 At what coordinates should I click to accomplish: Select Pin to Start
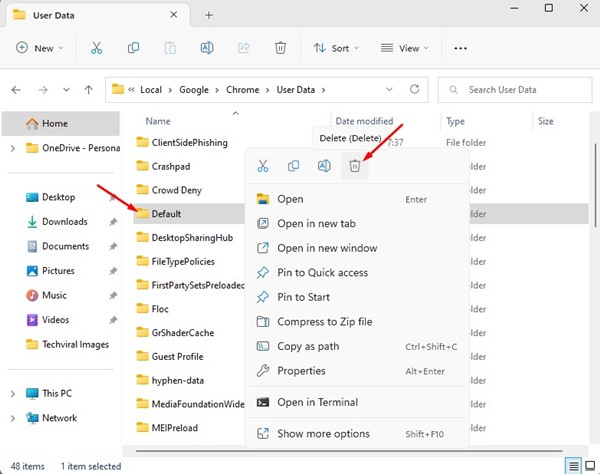coord(357,297)
